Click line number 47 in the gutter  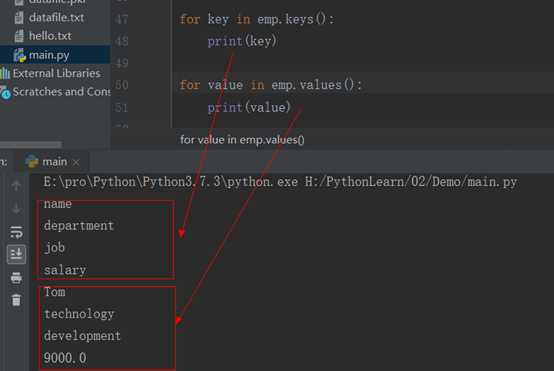click(121, 19)
